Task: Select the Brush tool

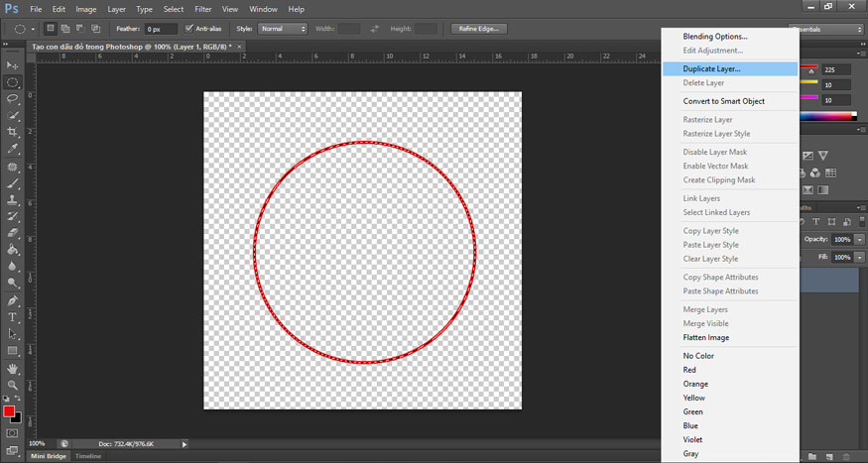Action: point(12,183)
